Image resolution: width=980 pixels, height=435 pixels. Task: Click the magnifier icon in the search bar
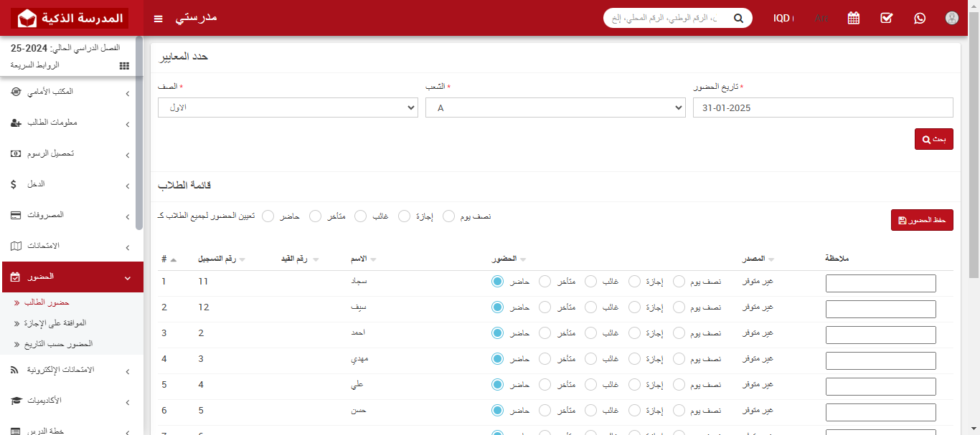coord(738,18)
